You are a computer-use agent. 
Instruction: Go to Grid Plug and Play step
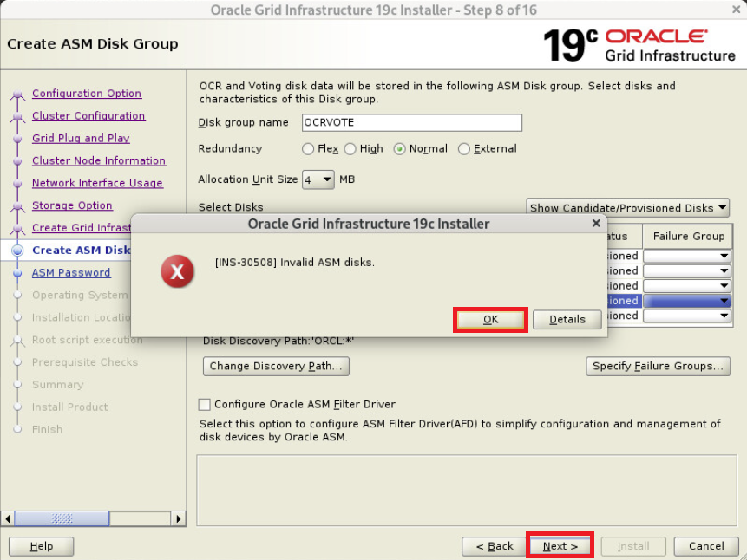81,138
